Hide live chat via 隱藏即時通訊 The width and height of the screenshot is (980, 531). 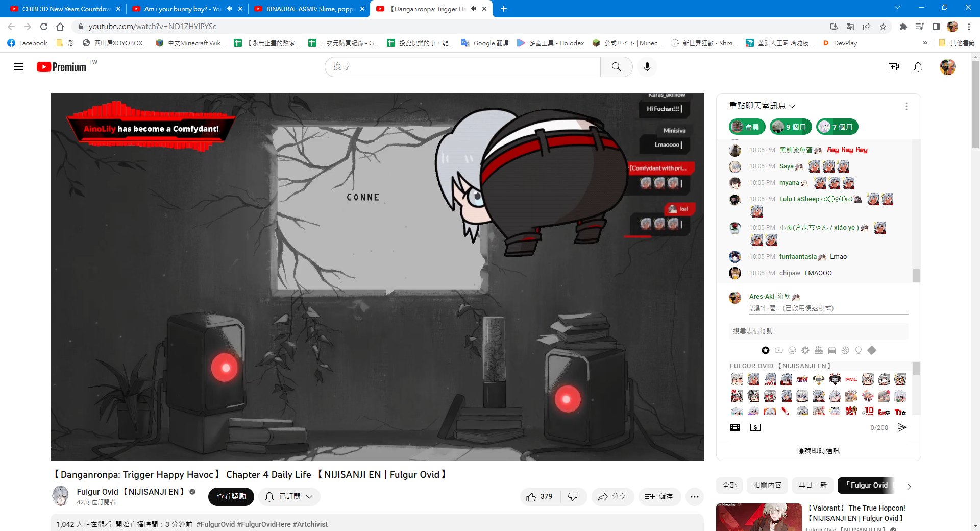pyautogui.click(x=818, y=451)
